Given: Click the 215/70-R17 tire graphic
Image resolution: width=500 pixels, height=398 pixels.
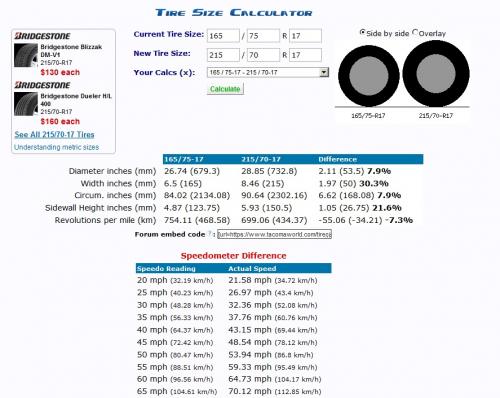Looking at the screenshot, I should (x=436, y=74).
